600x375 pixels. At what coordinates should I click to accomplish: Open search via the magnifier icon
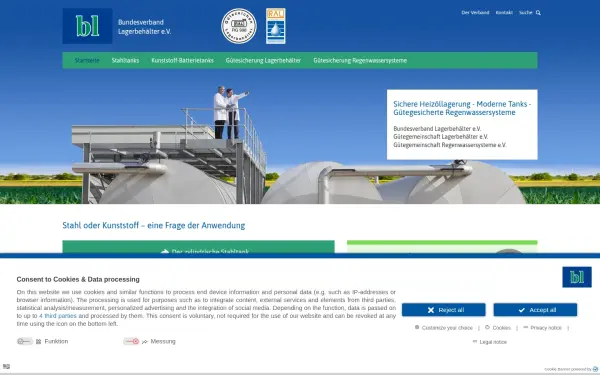(538, 13)
